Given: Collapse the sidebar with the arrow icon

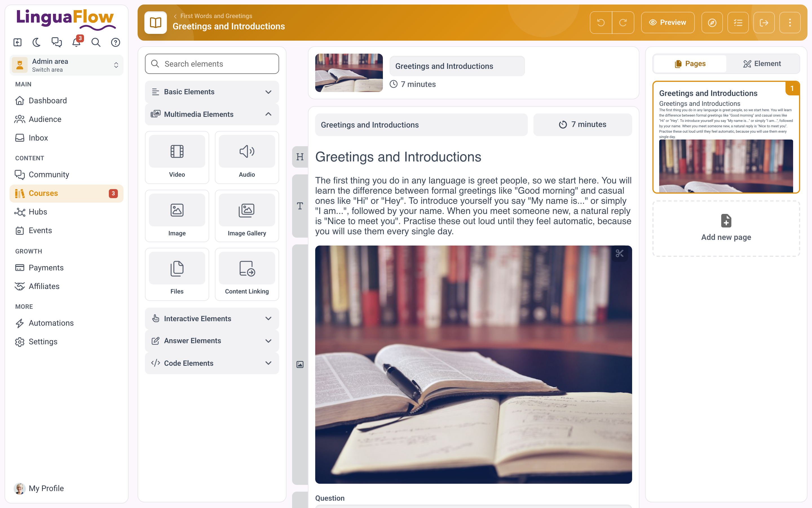Looking at the screenshot, I should click(x=17, y=42).
